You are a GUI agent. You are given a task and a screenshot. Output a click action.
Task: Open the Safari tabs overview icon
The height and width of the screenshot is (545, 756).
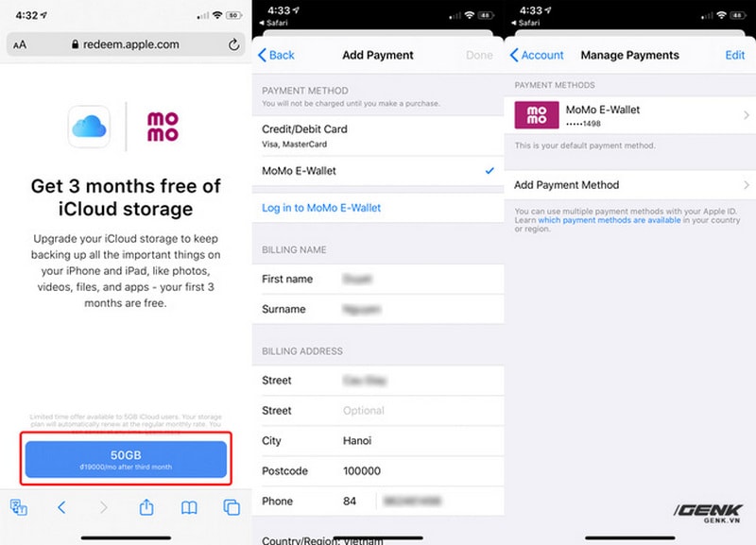click(232, 507)
